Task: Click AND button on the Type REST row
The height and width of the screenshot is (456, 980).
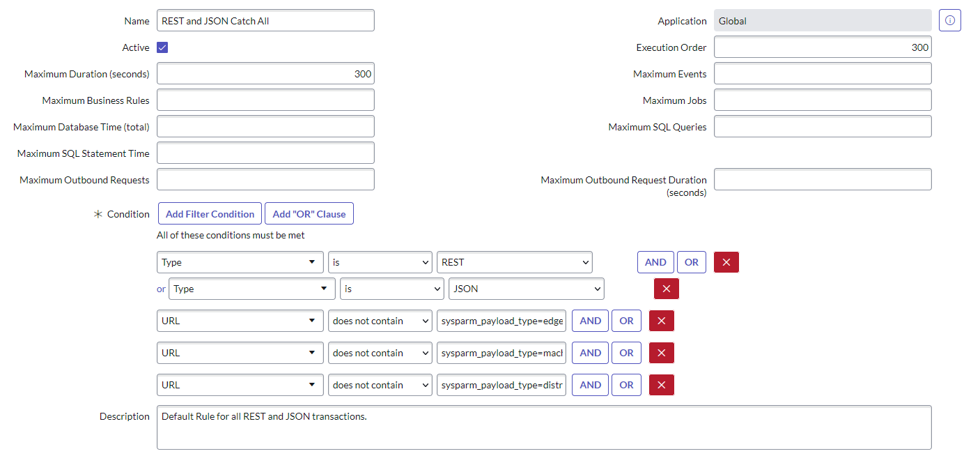Action: pos(655,262)
